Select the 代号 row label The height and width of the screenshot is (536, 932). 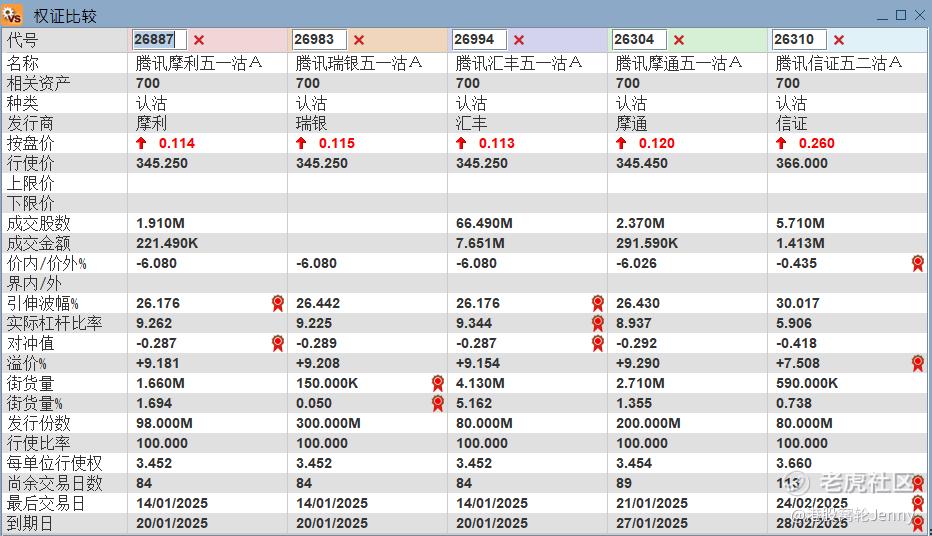coord(22,40)
